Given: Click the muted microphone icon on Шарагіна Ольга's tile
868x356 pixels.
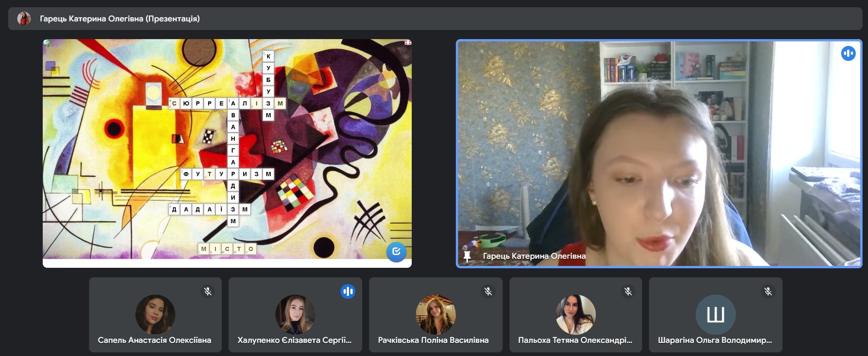Looking at the screenshot, I should click(768, 291).
